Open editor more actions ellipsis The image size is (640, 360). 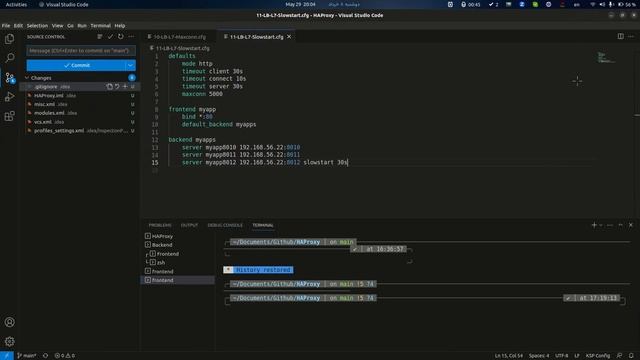(631, 36)
